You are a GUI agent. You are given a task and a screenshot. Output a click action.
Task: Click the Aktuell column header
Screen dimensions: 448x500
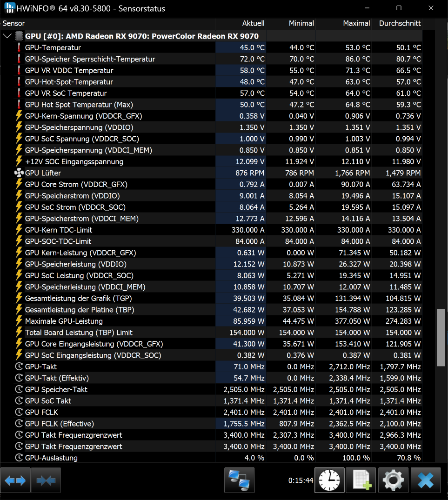pos(241,23)
